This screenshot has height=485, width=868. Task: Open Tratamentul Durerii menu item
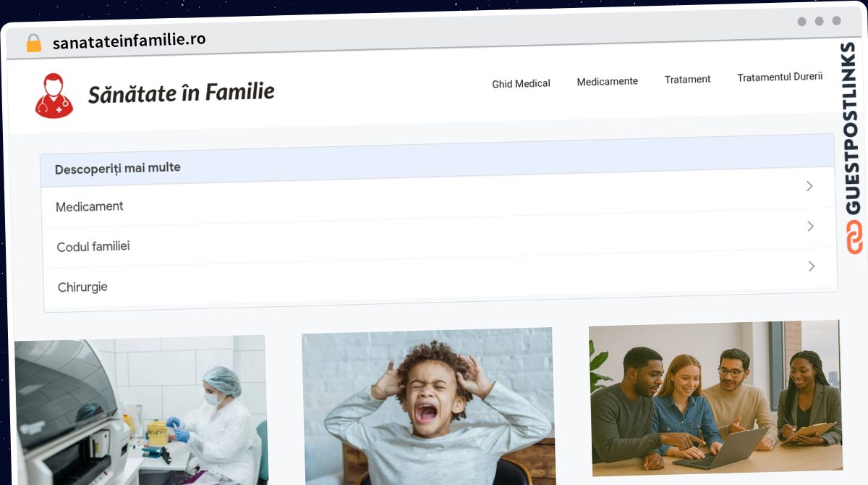pyautogui.click(x=780, y=77)
